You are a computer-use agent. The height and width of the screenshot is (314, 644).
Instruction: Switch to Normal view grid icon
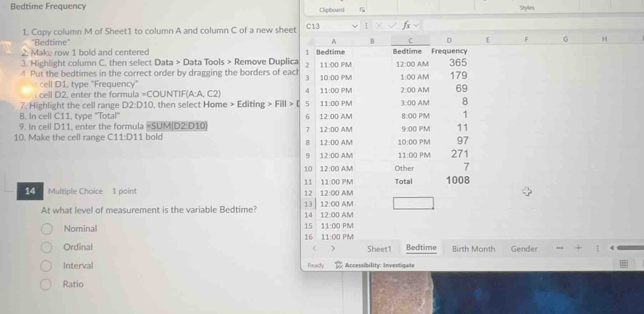[x=624, y=264]
